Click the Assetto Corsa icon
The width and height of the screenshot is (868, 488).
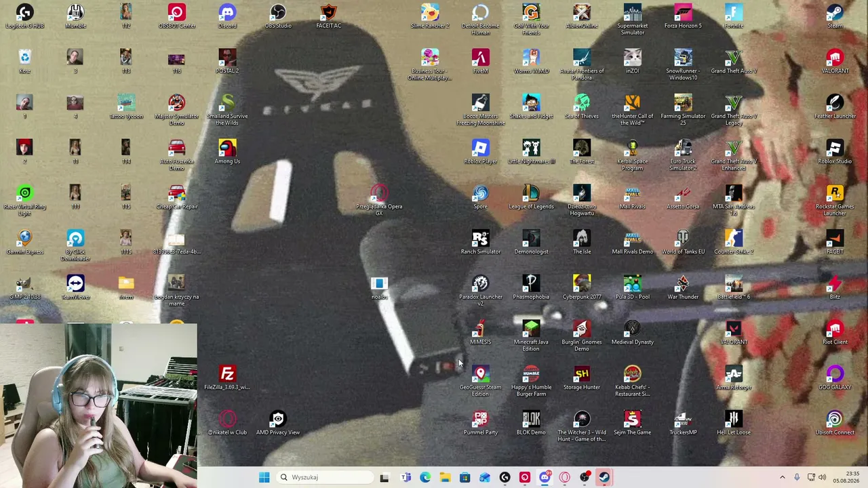click(x=683, y=198)
